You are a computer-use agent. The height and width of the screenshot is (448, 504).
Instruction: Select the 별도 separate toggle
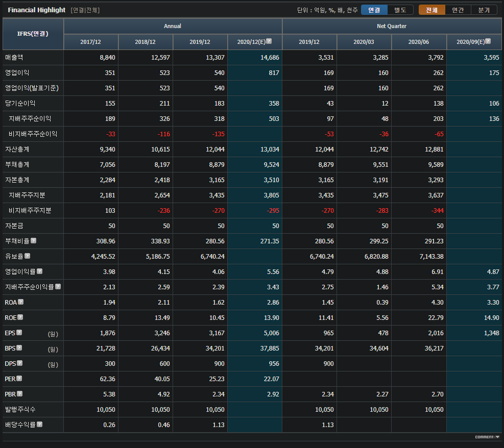click(x=400, y=10)
